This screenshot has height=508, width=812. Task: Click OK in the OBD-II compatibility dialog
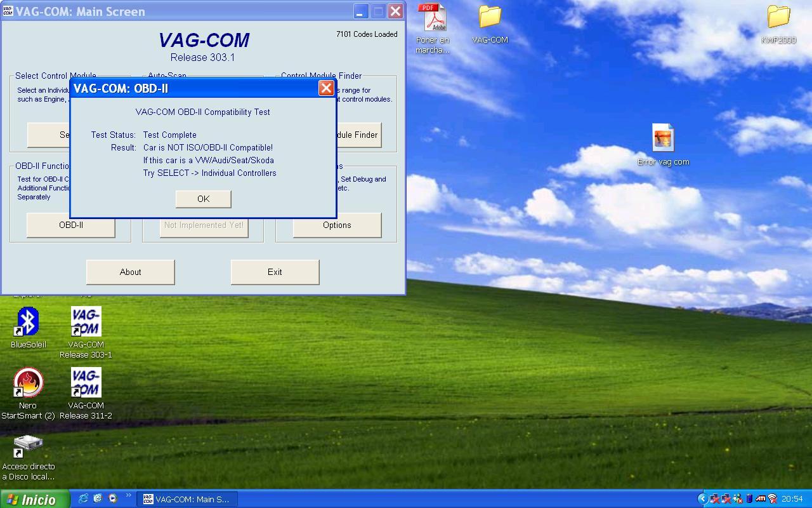203,199
